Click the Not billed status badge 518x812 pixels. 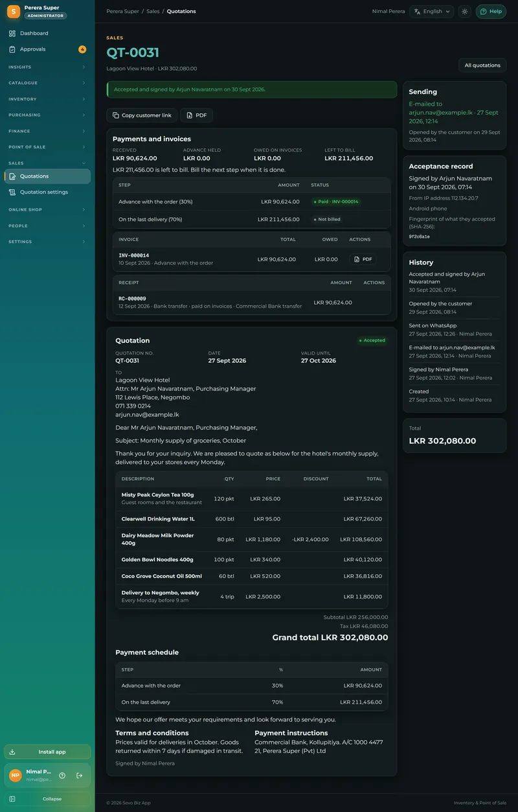click(327, 219)
